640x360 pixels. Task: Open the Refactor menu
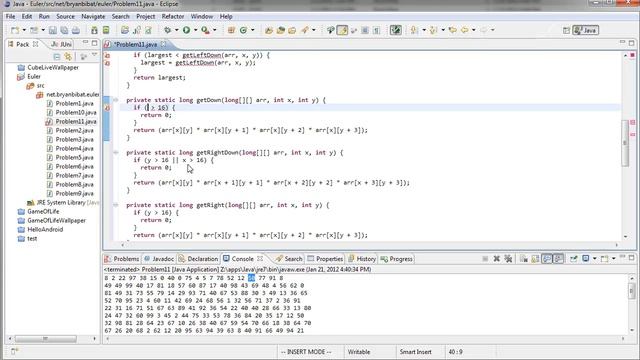click(173, 16)
